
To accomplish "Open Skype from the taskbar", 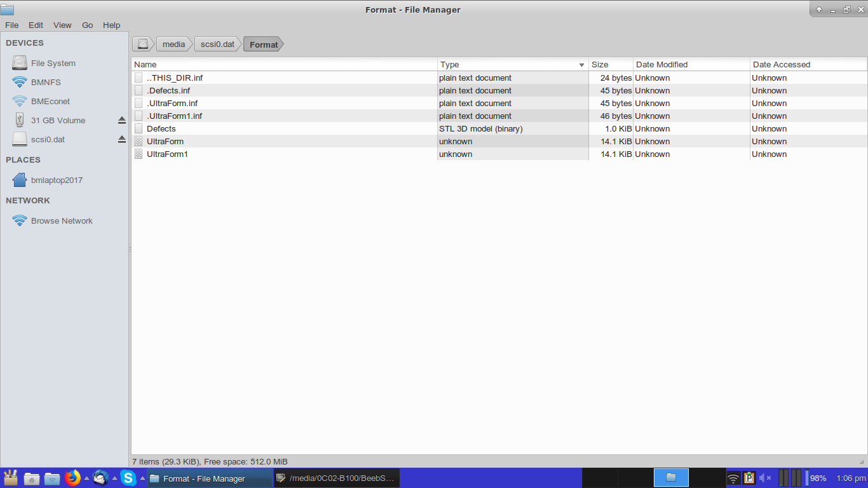I will tap(128, 478).
